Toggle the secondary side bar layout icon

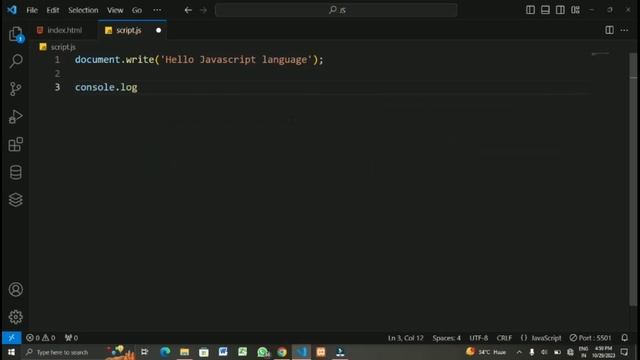click(560, 10)
